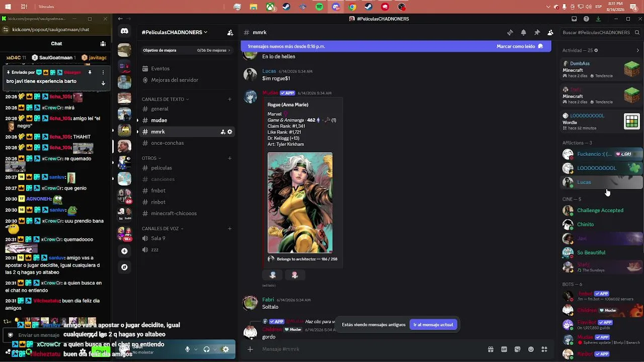644x362 pixels.
Task: Open the threads icon in channel header
Action: (510, 33)
